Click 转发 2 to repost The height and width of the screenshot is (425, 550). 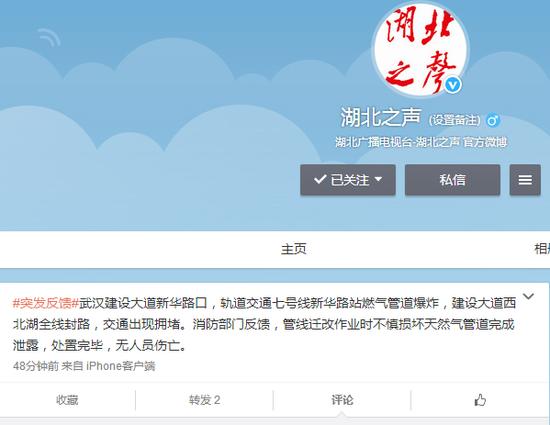204,400
